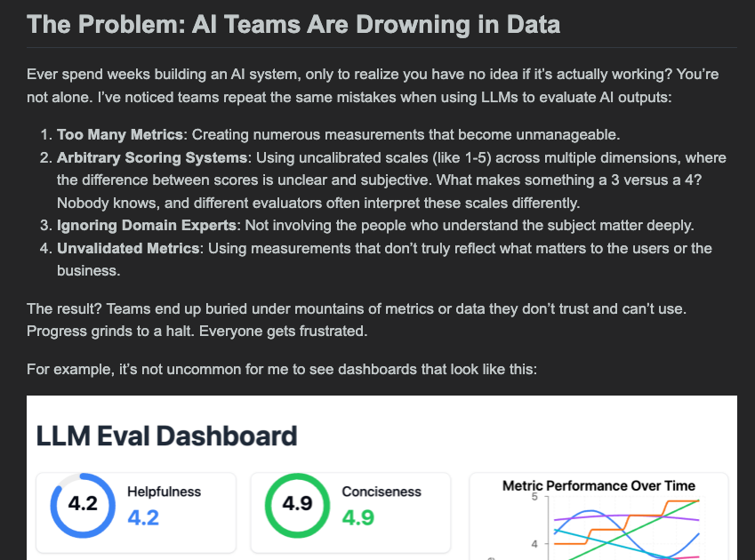Click the "Metric Performance Over Time" chart title
The width and height of the screenshot is (755, 560).
coord(598,485)
